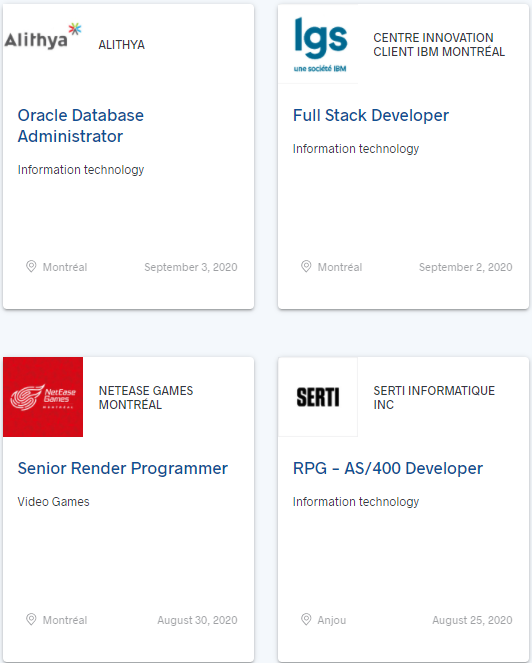Open the Full Stack Developer posting
The width and height of the screenshot is (532, 663).
click(370, 115)
